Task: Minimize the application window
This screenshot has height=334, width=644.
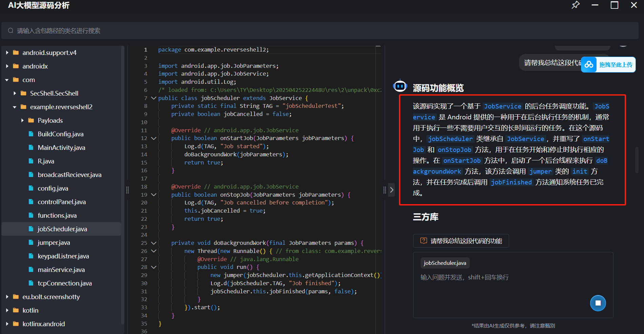Action: (595, 5)
